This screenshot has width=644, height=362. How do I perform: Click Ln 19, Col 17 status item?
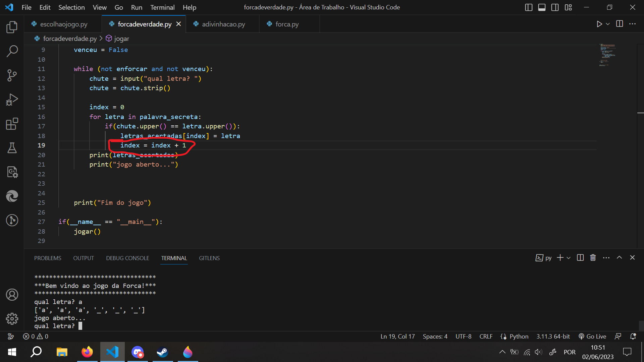coord(397,336)
